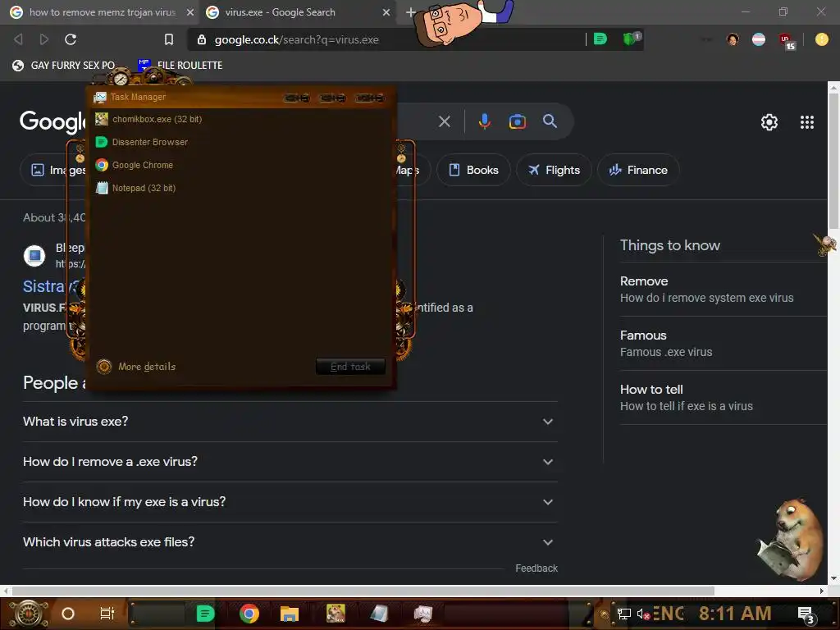Open Google quick settings gear

tap(769, 122)
